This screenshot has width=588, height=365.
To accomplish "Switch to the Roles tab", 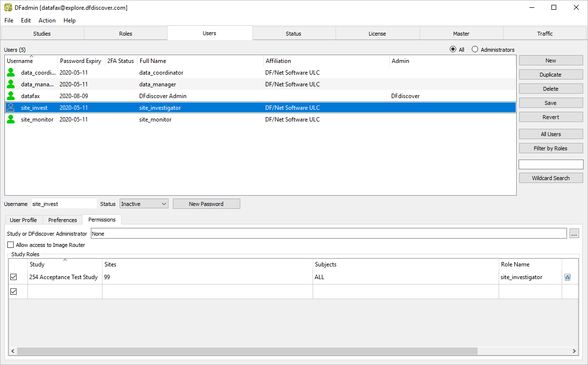I will 126,34.
